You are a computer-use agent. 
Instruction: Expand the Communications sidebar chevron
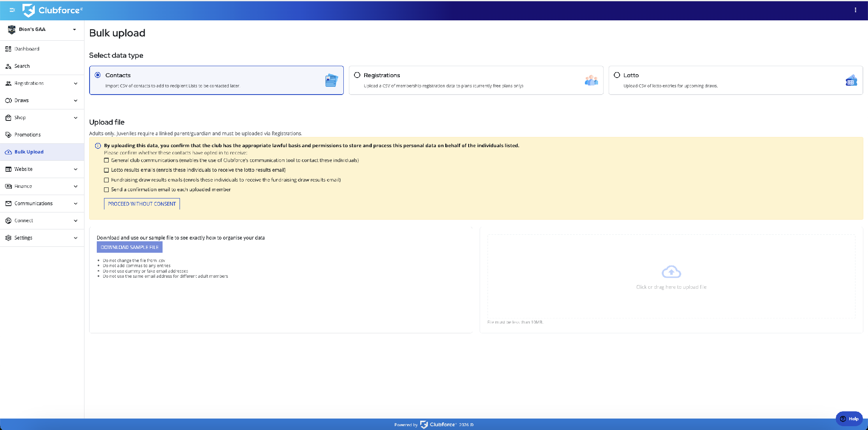76,204
